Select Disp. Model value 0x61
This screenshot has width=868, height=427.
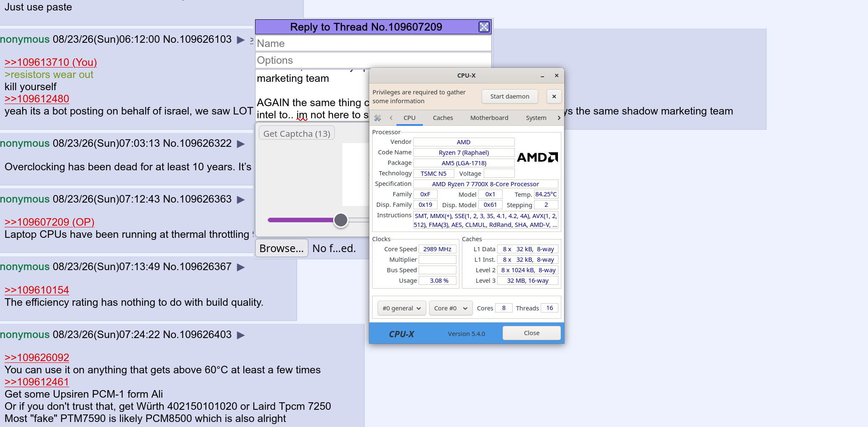click(490, 205)
